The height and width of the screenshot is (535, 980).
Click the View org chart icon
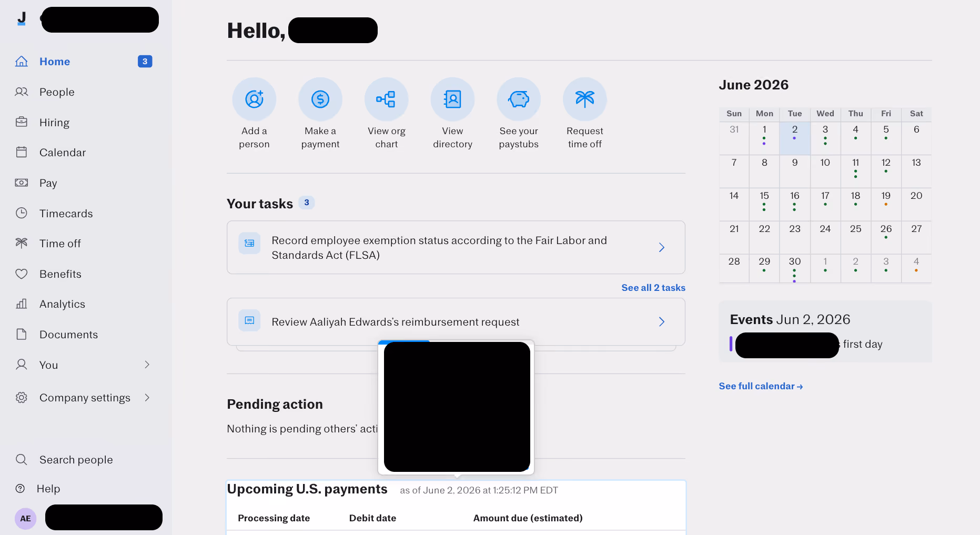[x=387, y=99]
